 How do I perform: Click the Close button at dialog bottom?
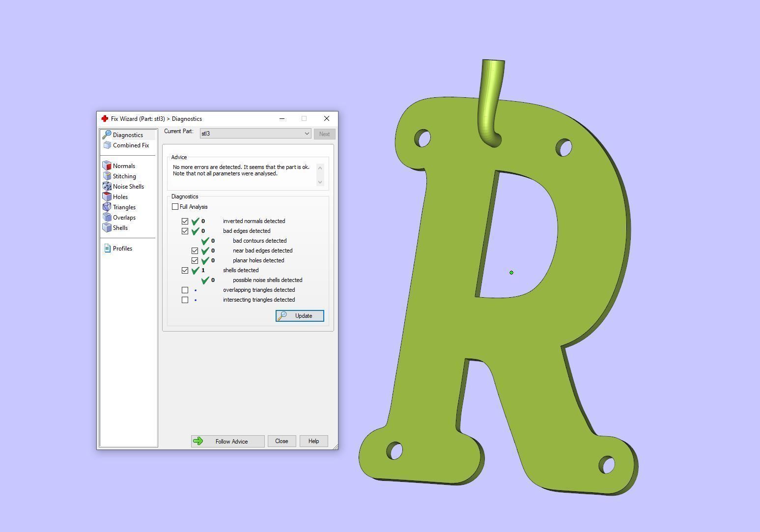[281, 441]
